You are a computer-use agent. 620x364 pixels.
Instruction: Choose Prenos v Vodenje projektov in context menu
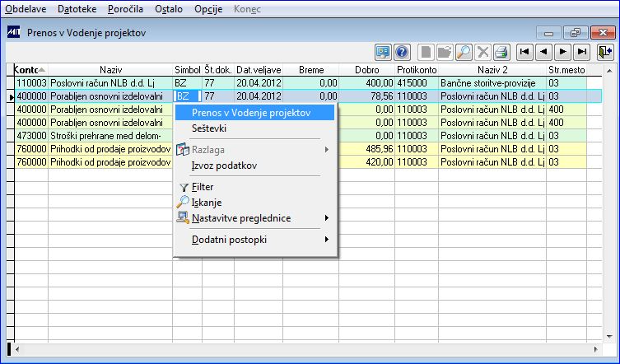tap(254, 113)
